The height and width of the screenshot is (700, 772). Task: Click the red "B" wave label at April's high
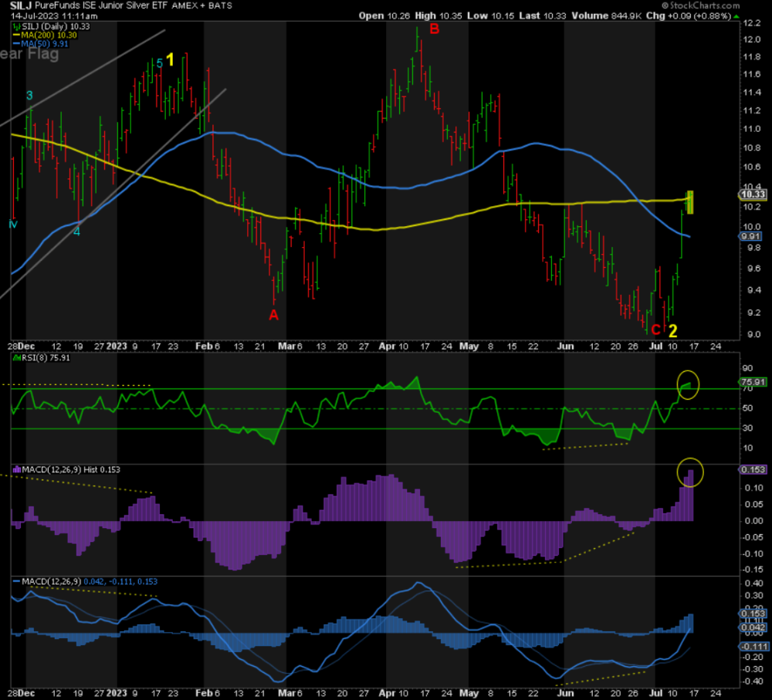[x=434, y=29]
